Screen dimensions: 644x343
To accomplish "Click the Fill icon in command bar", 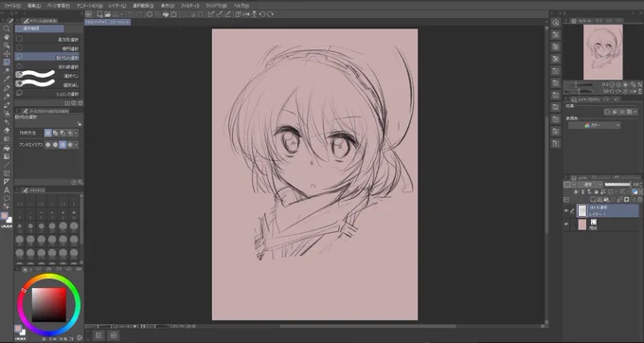I will (x=166, y=14).
